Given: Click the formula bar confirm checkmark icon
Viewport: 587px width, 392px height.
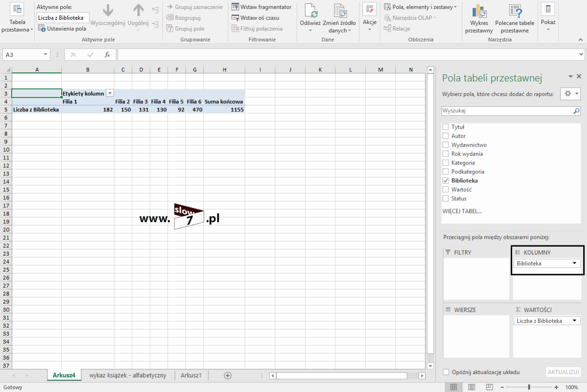Looking at the screenshot, I should click(90, 55).
